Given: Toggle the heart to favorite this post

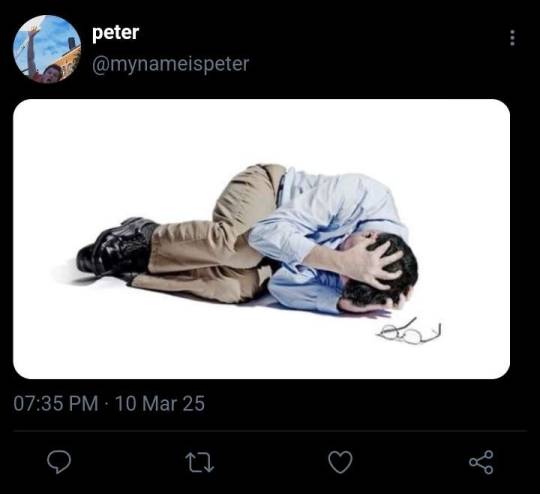Looking at the screenshot, I should click(341, 462).
